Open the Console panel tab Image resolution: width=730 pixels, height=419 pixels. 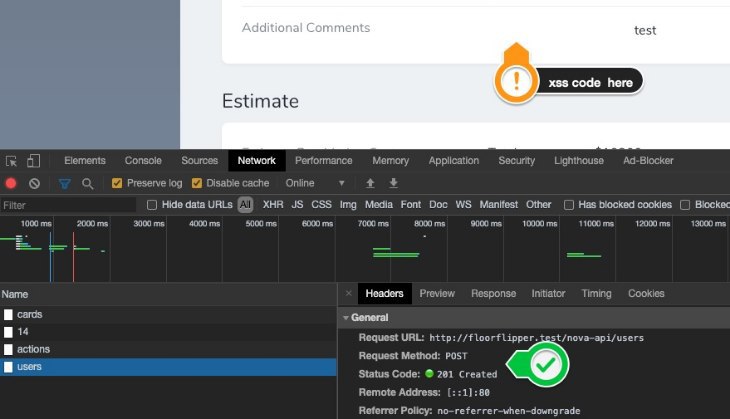point(143,161)
